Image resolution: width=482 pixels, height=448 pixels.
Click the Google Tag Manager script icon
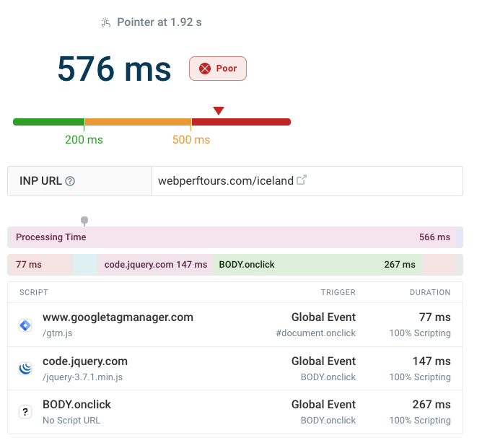coord(25,325)
